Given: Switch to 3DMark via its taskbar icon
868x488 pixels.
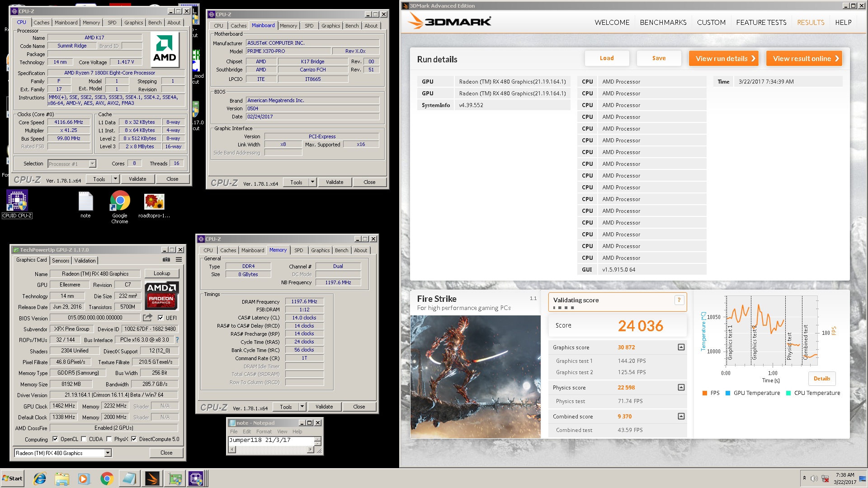Looking at the screenshot, I should [x=152, y=479].
